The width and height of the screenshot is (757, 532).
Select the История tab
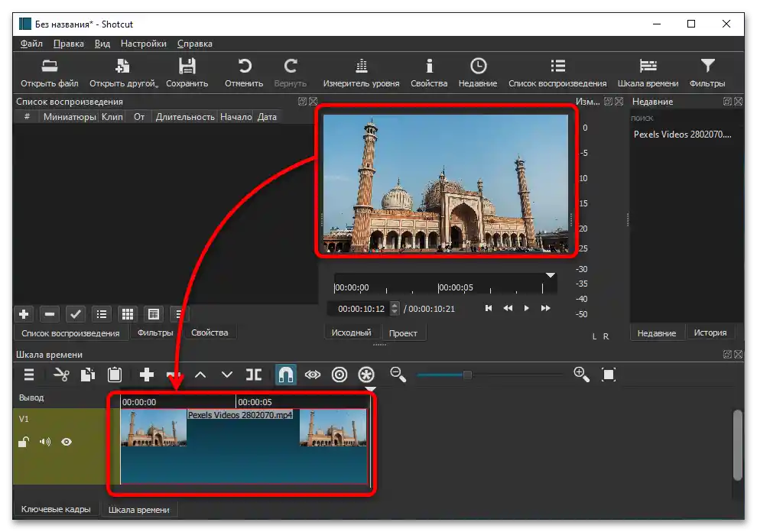tap(710, 332)
